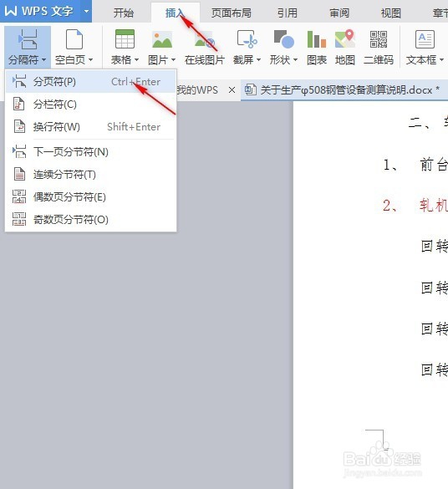Viewport: 448px width, 489px height.
Task: Click the line beginning 1、 前台
Action: coord(415,165)
